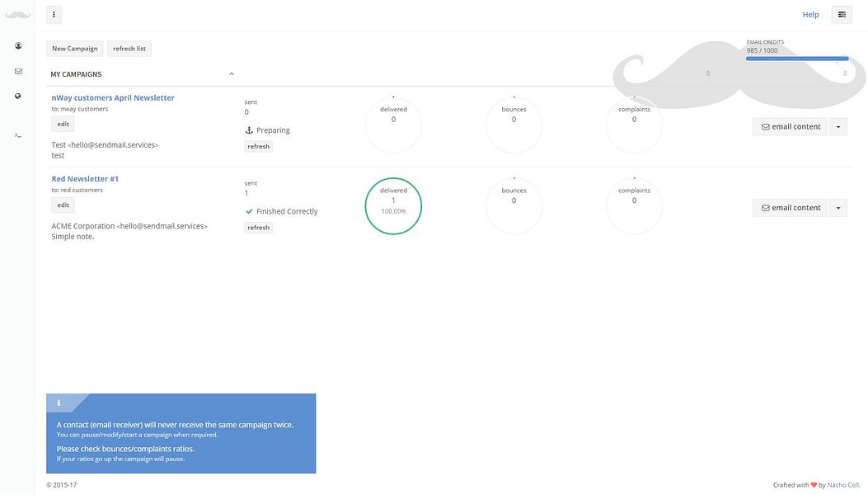Click the refresh list button
868x495 pixels.
click(129, 48)
